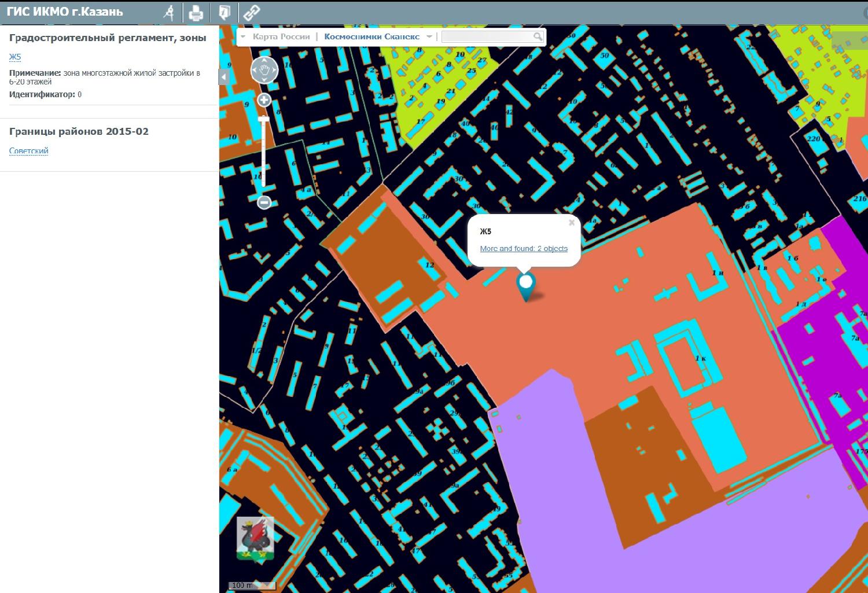Select the measurement compass tool

[169, 12]
